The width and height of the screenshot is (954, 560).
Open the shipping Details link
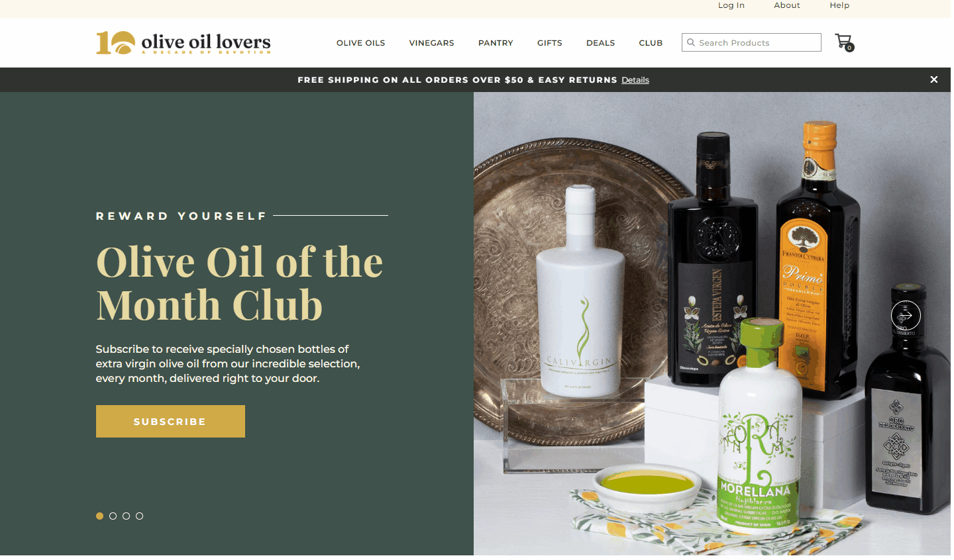(x=635, y=80)
